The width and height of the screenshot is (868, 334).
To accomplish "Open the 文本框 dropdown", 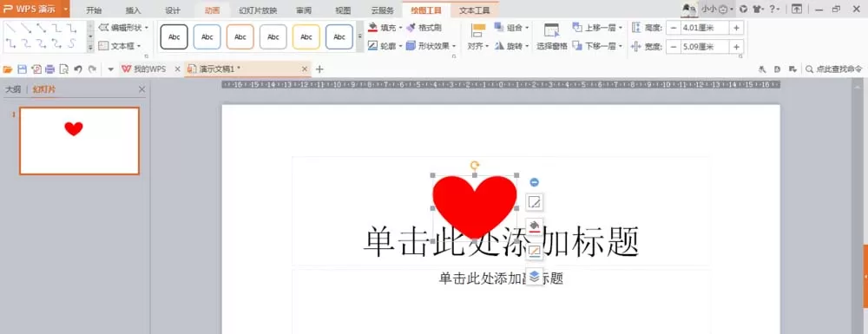I will [x=120, y=46].
